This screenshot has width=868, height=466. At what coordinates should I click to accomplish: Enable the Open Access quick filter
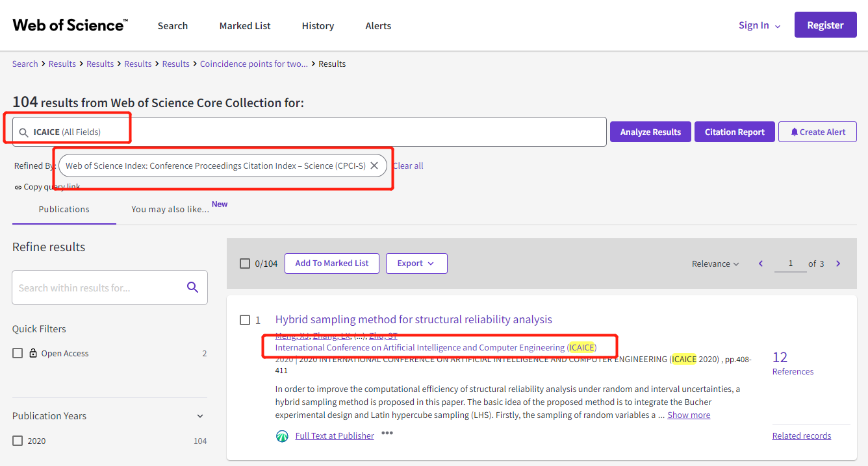pos(18,353)
